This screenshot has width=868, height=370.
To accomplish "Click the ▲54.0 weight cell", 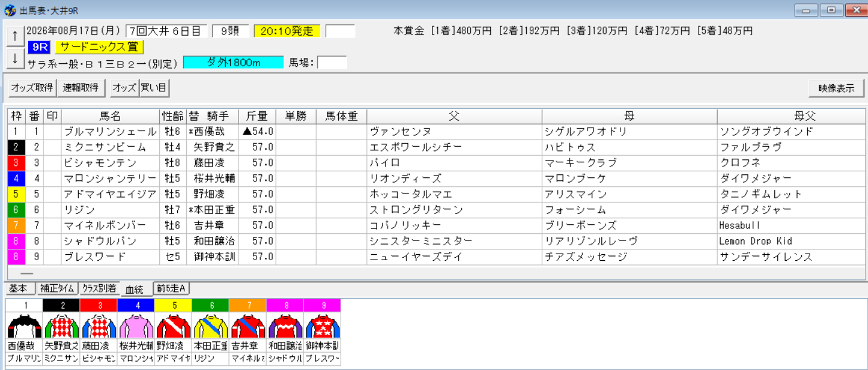I will (x=257, y=132).
